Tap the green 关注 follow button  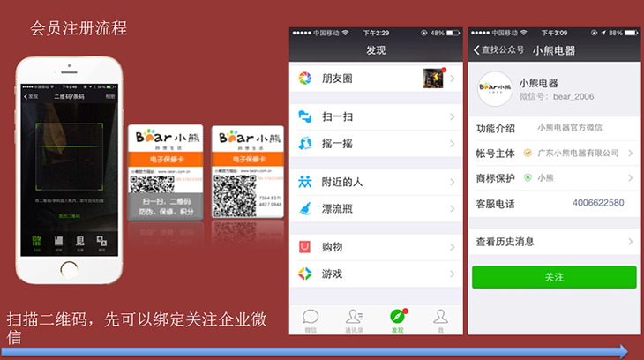554,277
